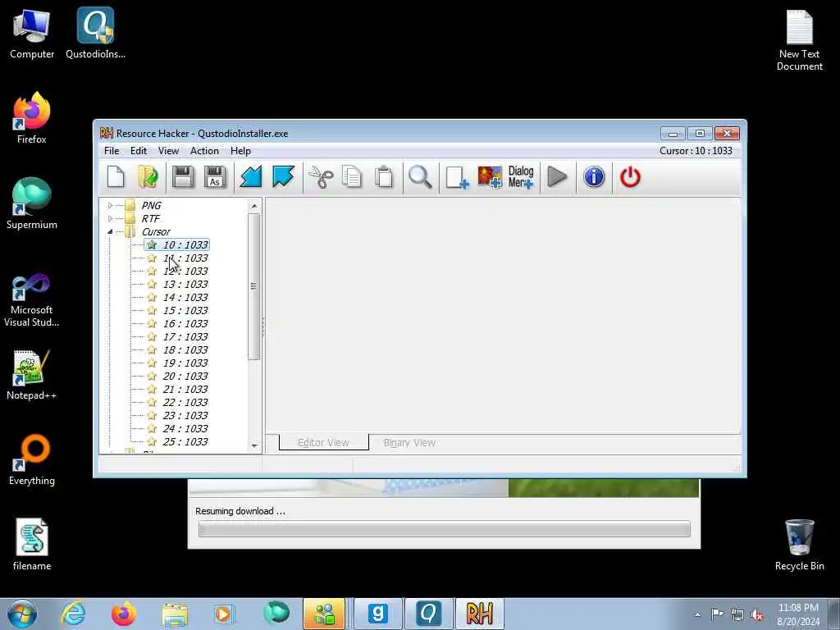Open the File menu
Image resolution: width=840 pixels, height=630 pixels.
point(112,151)
